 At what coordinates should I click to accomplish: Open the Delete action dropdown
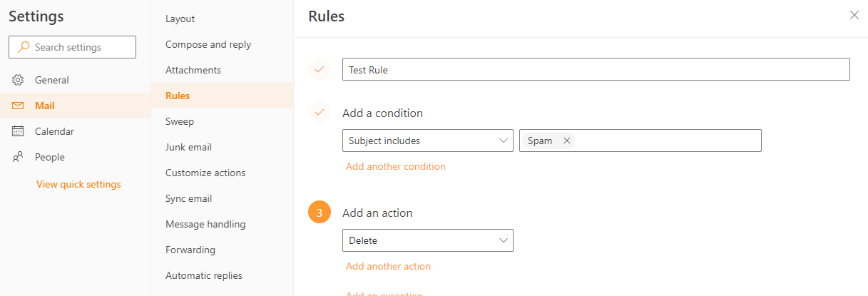(x=427, y=240)
